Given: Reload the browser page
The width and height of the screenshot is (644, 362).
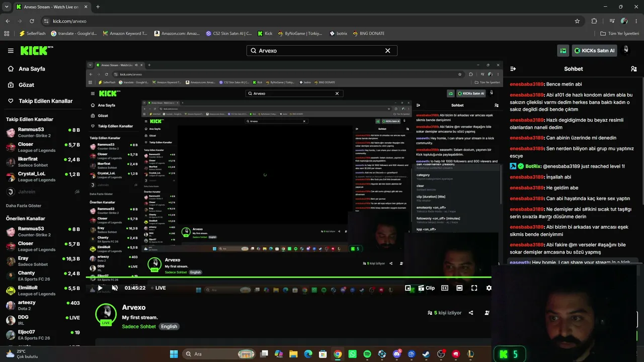Looking at the screenshot, I should (32, 21).
